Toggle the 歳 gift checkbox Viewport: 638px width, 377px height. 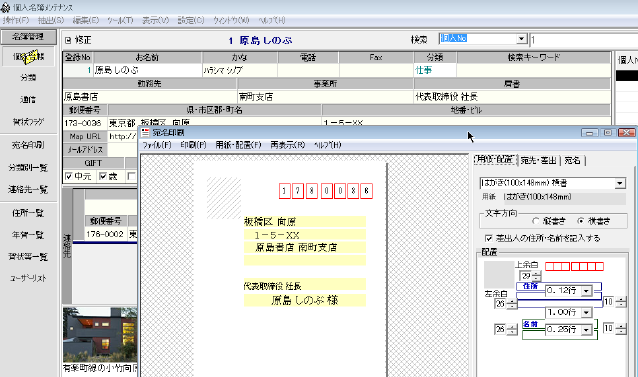pyautogui.click(x=103, y=176)
